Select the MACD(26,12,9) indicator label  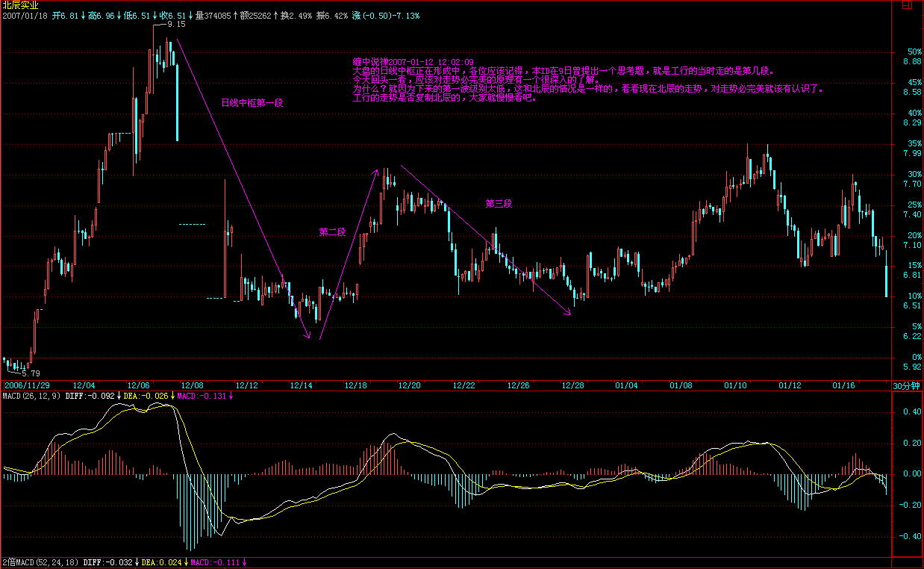32,395
